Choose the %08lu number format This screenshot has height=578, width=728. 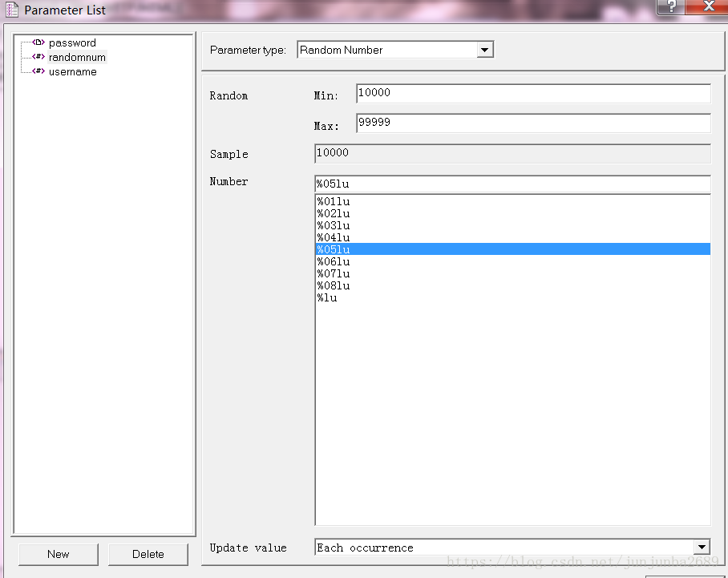pyautogui.click(x=512, y=285)
